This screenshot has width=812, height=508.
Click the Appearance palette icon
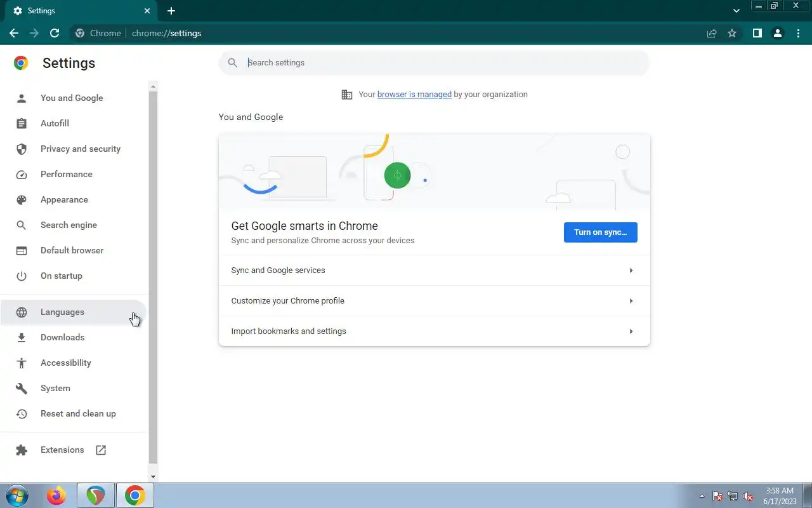click(x=22, y=200)
